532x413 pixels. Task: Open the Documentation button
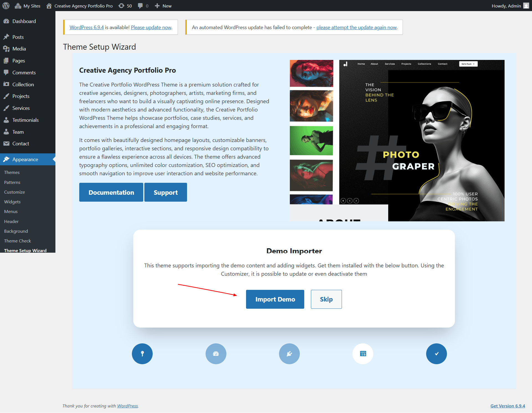(x=111, y=192)
